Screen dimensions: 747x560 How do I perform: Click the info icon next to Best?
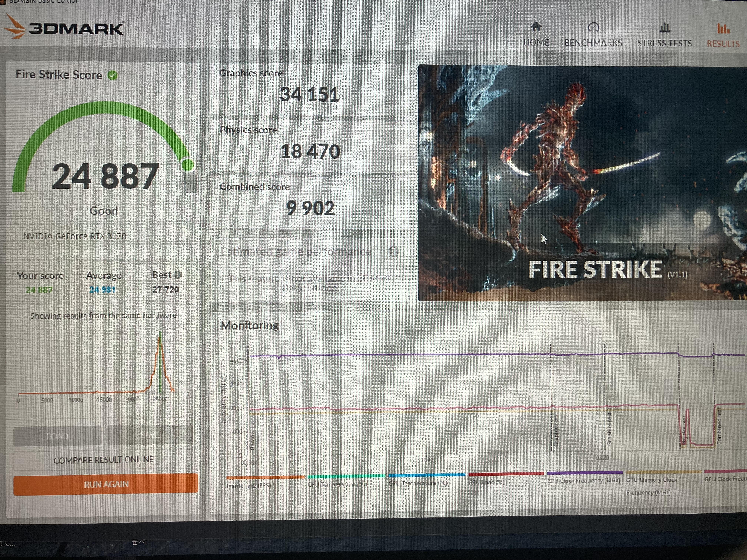(x=178, y=274)
